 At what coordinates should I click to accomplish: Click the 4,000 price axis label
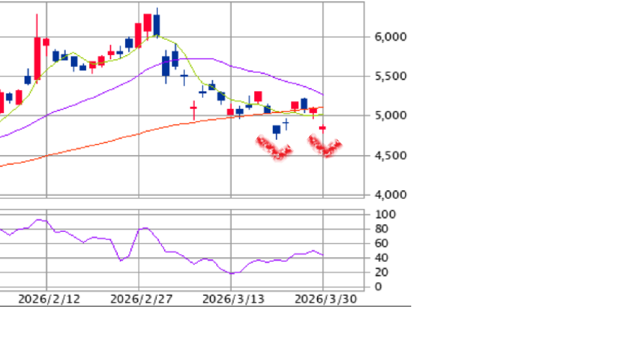[x=390, y=195]
